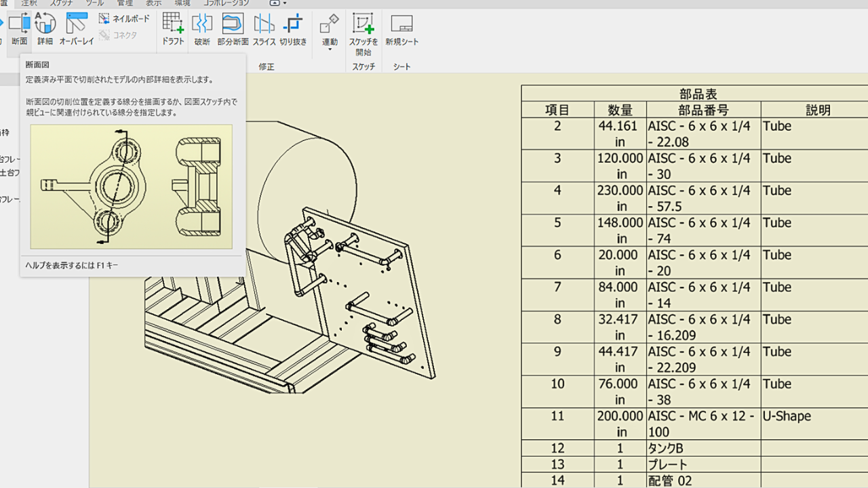Click 新規シート (New Sheet)

tap(402, 30)
